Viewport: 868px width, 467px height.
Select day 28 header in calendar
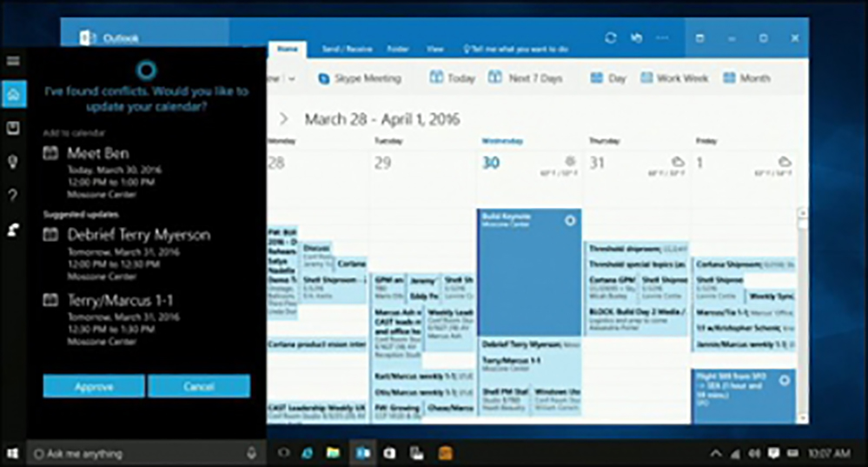coord(276,163)
